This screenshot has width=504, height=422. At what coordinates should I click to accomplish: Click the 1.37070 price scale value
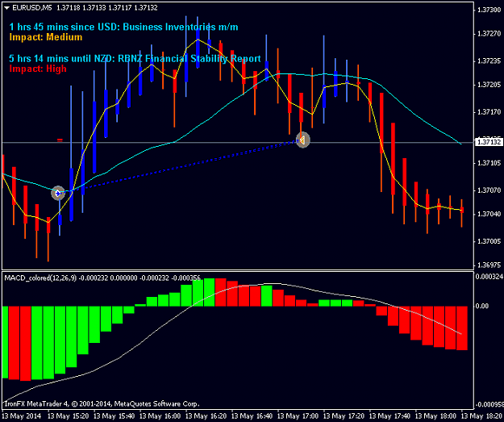point(489,190)
